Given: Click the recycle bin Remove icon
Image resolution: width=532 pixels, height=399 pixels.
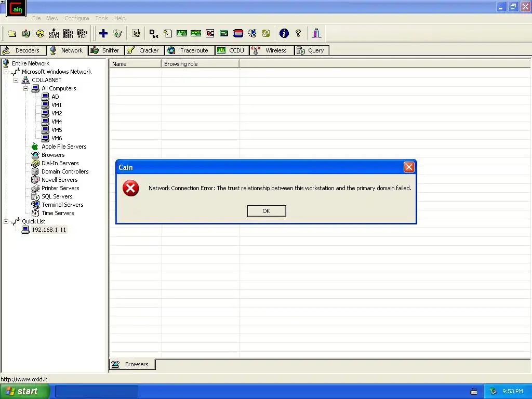Looking at the screenshot, I should coord(117,33).
